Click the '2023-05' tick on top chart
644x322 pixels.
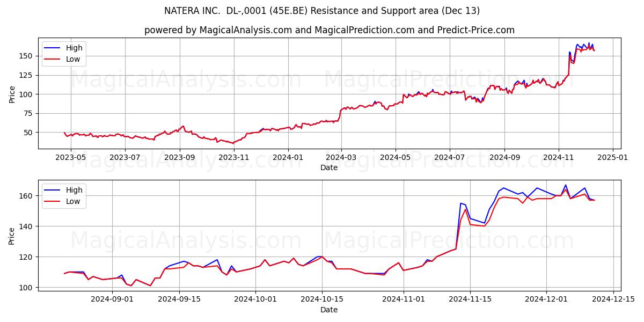(x=71, y=157)
